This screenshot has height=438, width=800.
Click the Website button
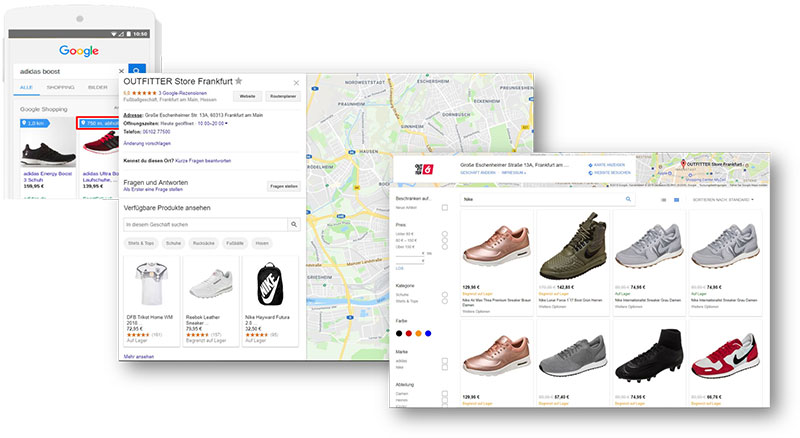point(247,96)
